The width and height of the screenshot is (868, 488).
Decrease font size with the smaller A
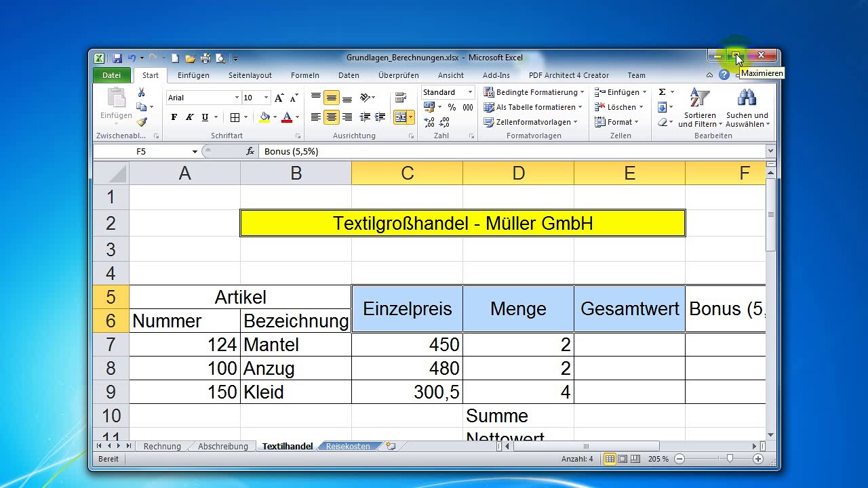point(294,98)
